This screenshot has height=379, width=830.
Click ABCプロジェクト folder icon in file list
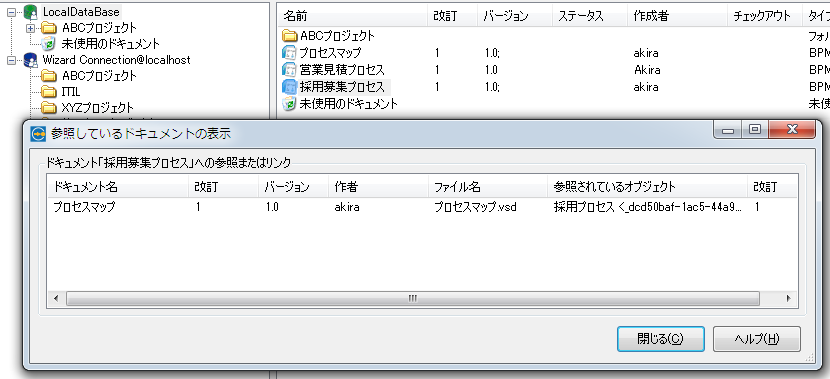click(290, 36)
